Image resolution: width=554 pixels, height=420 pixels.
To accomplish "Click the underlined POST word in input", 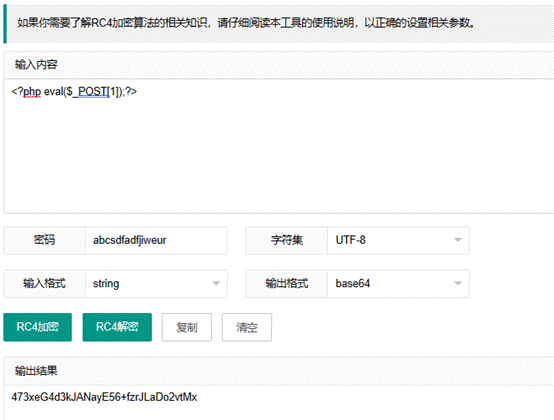I will click(93, 91).
